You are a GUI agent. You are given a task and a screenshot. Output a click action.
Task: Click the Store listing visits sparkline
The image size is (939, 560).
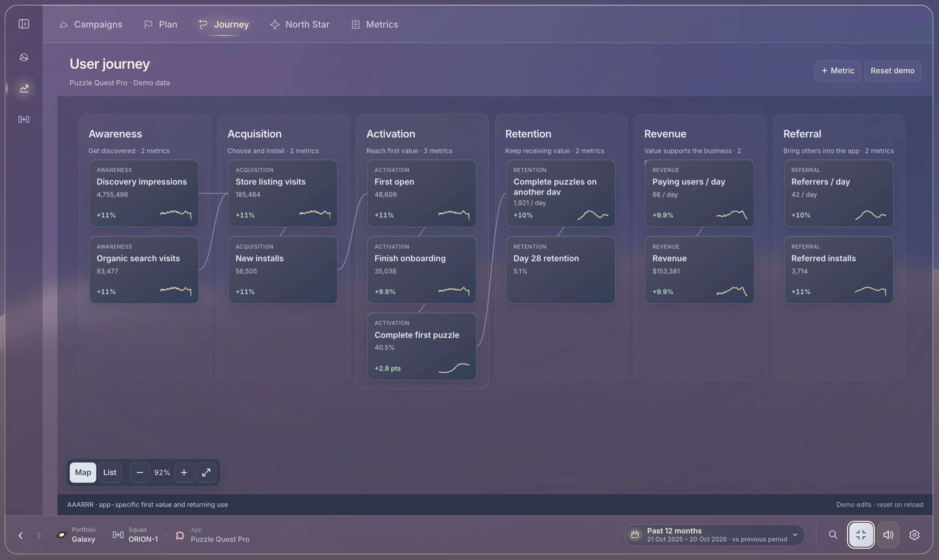(315, 214)
